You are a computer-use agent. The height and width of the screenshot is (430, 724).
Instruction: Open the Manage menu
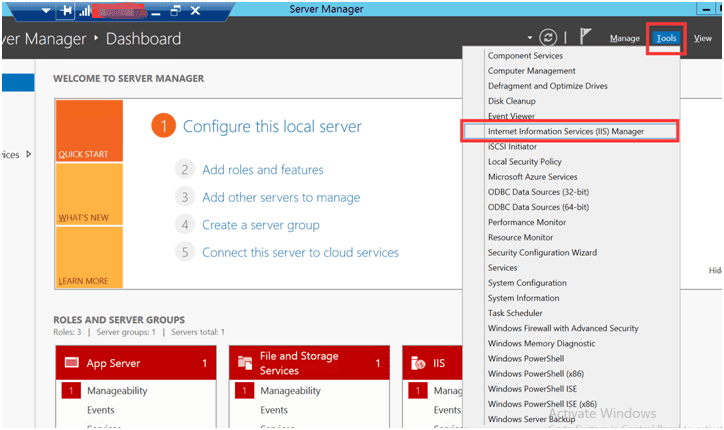tap(624, 38)
